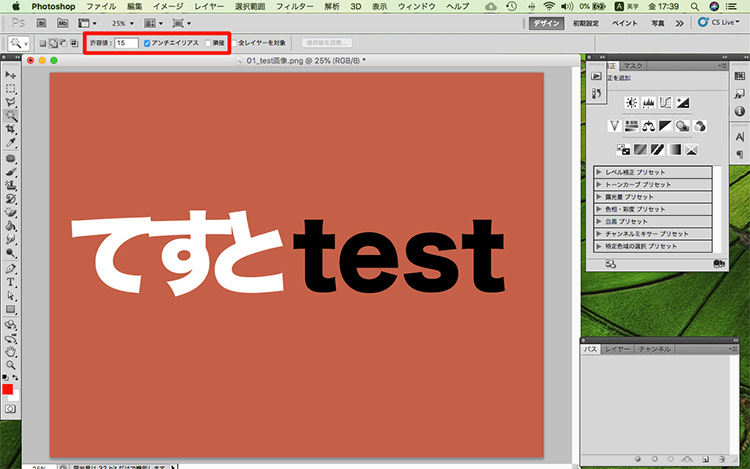
Task: Open the フィルター menu
Action: [295, 6]
